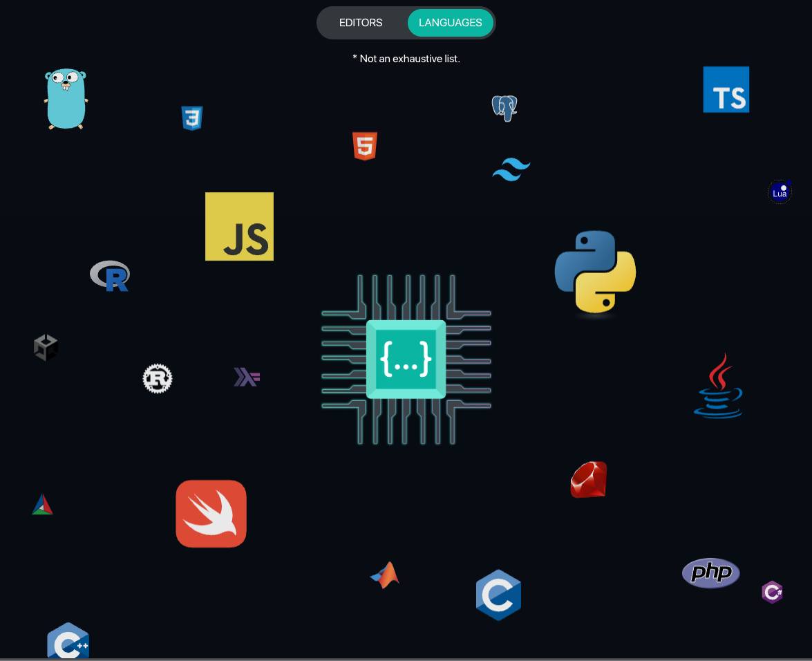Click the Tailwind CSS wave icon
This screenshot has height=661, width=812.
click(511, 169)
